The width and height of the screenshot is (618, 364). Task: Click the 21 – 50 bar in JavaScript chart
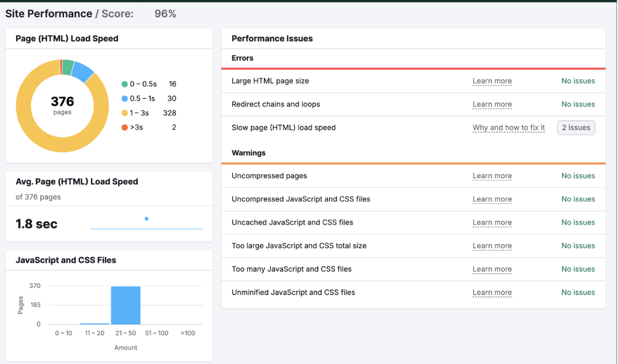click(126, 305)
